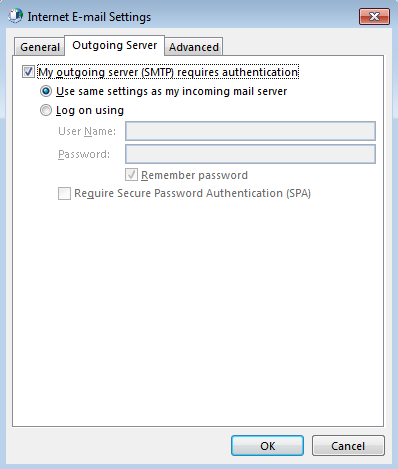Click the User Name input field

(250, 131)
